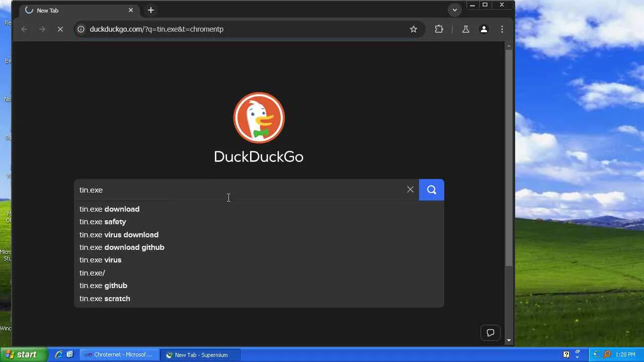Pick the plain "tin.exe github" suggestion
This screenshot has width=644, height=362.
259,286
